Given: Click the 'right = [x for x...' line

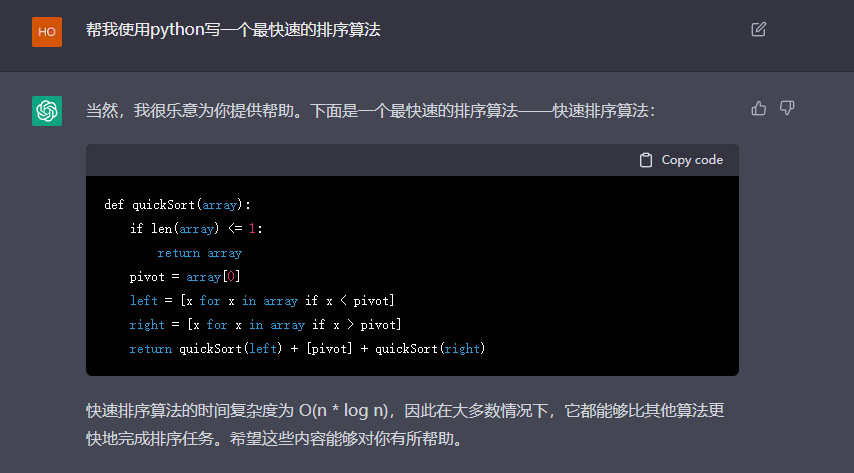Looking at the screenshot, I should point(265,325).
